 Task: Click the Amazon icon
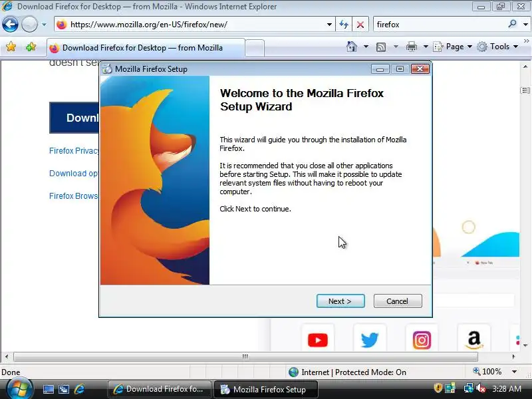474,340
